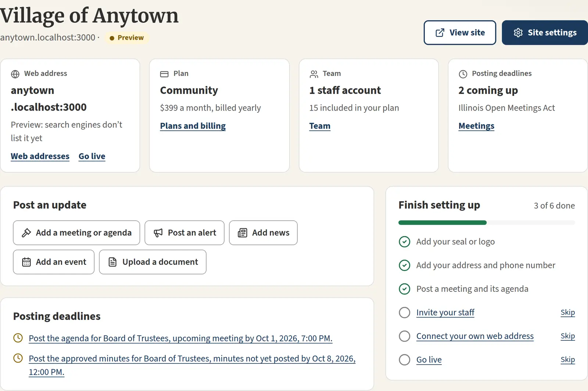Image resolution: width=588 pixels, height=391 pixels.
Task: Click the megaphone icon in Post an alert
Action: click(x=158, y=233)
